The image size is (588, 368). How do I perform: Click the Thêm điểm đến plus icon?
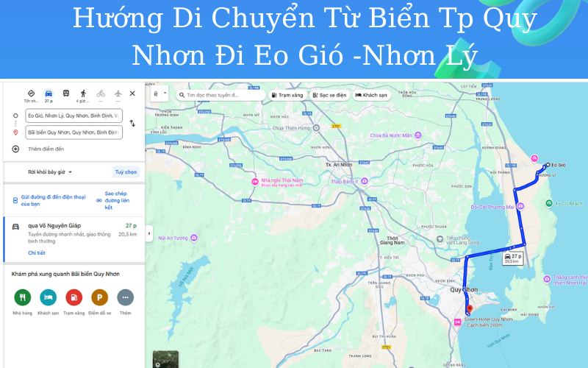(x=15, y=149)
